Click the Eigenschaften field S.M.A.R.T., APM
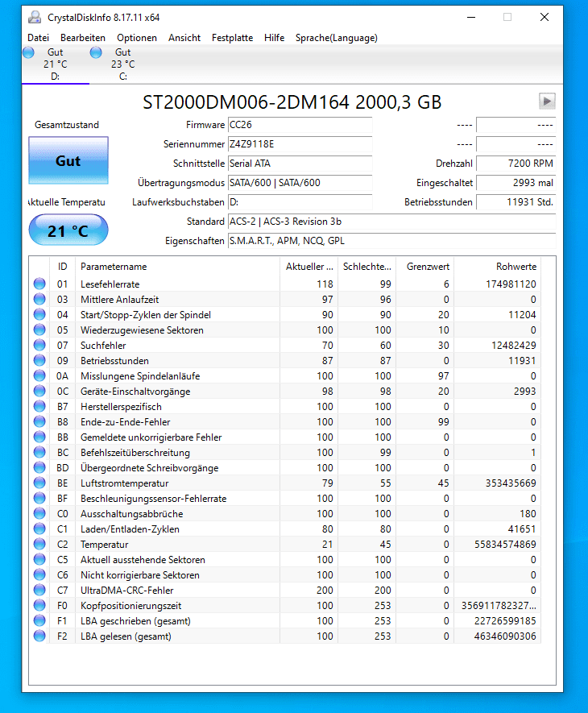The height and width of the screenshot is (713, 588). [391, 241]
